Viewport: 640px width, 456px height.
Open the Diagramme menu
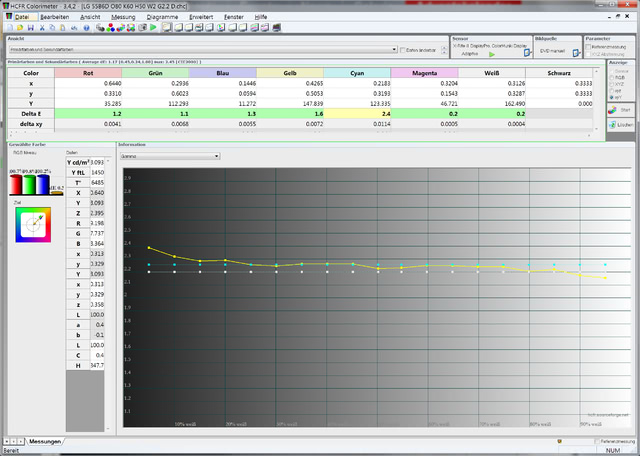(x=162, y=17)
